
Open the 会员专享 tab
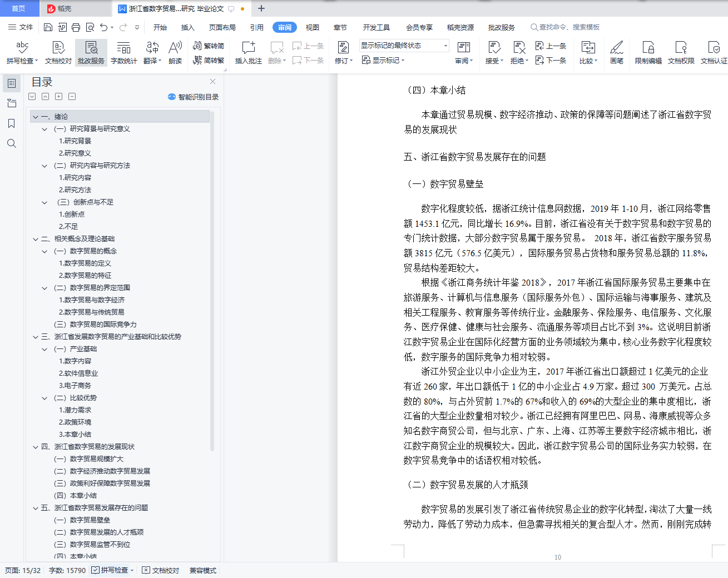(419, 27)
